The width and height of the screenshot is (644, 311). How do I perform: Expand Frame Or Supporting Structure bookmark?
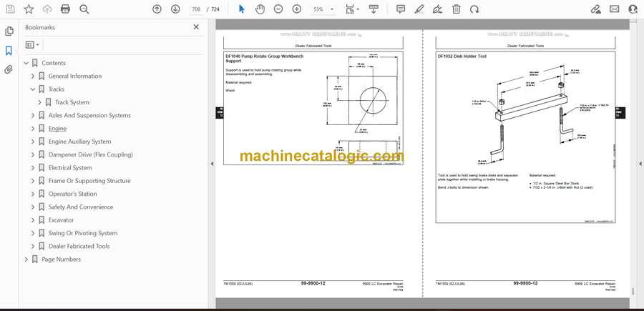pyautogui.click(x=33, y=181)
